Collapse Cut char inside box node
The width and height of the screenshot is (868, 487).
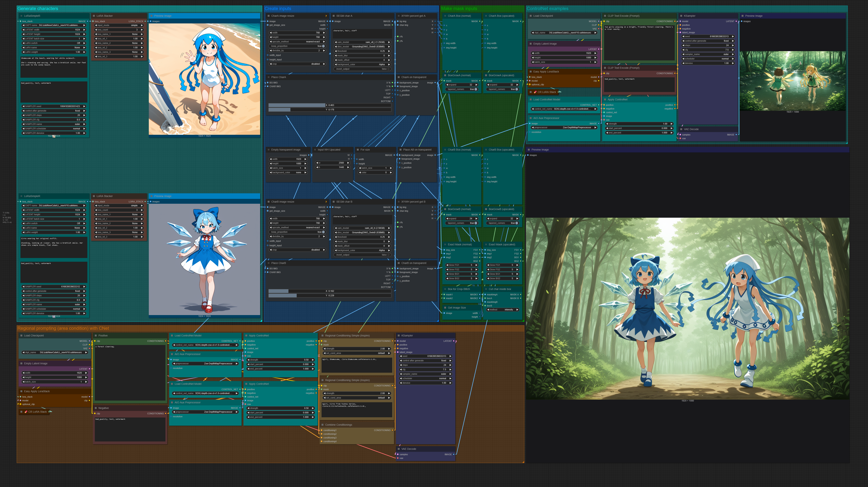click(485, 289)
